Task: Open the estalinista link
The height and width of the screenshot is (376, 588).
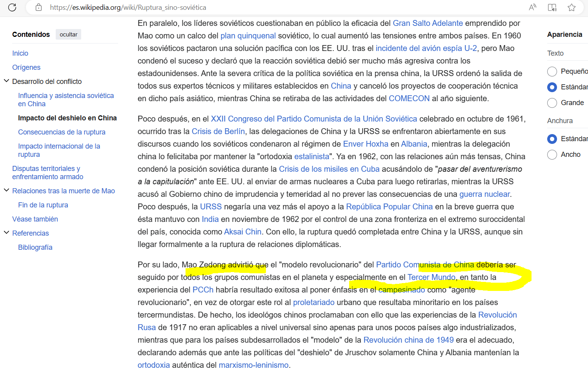Action: point(312,156)
